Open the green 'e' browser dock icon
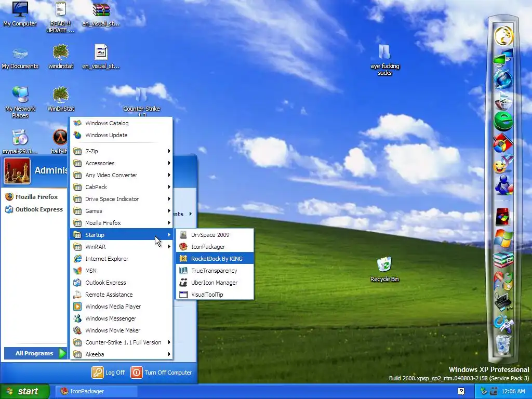Image resolution: width=532 pixels, height=399 pixels. tap(503, 122)
